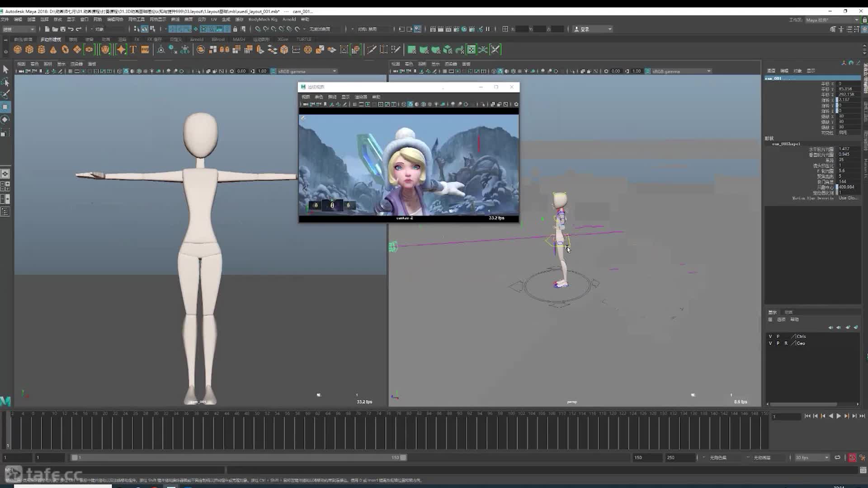This screenshot has height=488, width=868.
Task: Click the current frame input field
Action: coord(787,417)
